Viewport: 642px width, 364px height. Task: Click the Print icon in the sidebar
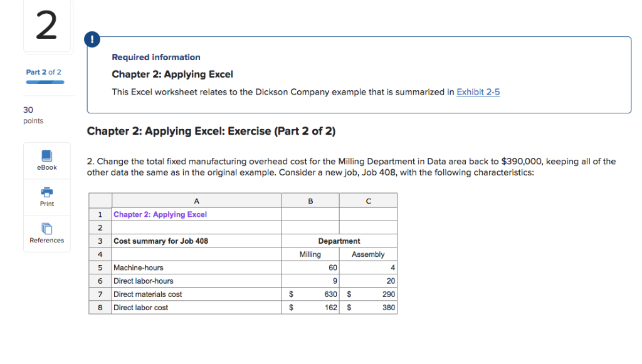46,197
